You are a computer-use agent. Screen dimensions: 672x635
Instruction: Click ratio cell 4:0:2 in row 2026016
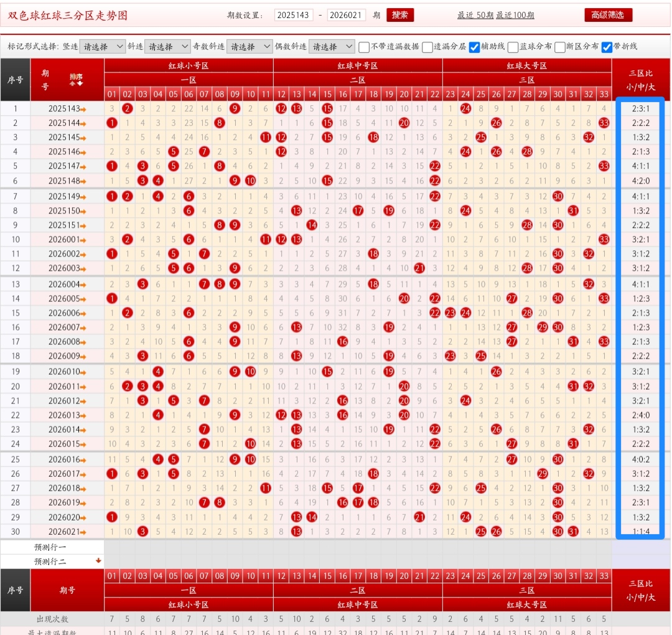click(641, 459)
